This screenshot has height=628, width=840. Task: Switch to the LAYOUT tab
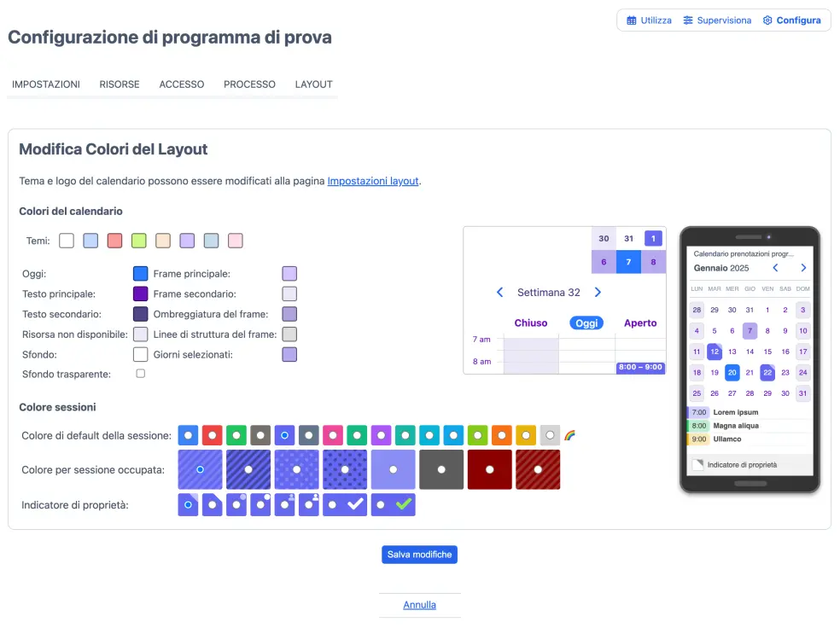point(314,84)
